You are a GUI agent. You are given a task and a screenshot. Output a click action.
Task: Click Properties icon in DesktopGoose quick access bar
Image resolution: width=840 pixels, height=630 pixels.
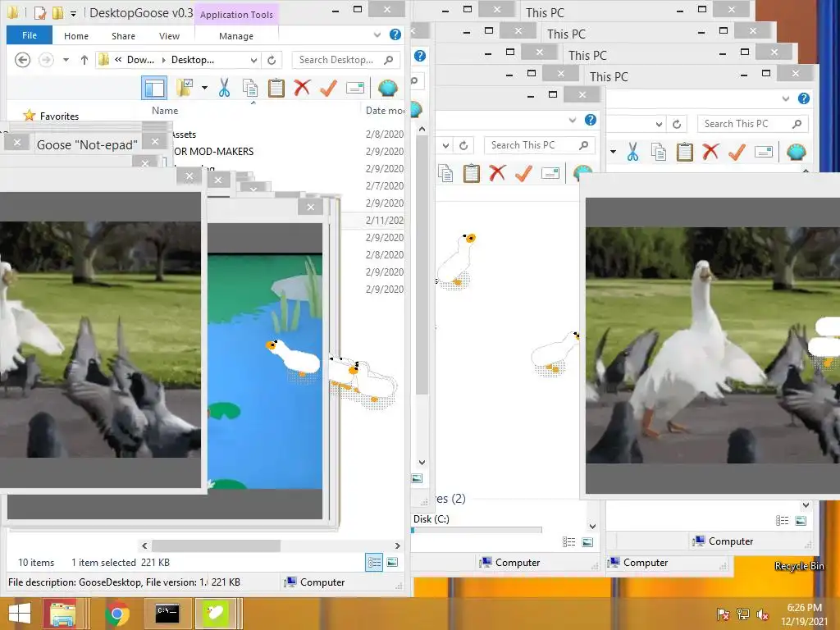pyautogui.click(x=39, y=12)
